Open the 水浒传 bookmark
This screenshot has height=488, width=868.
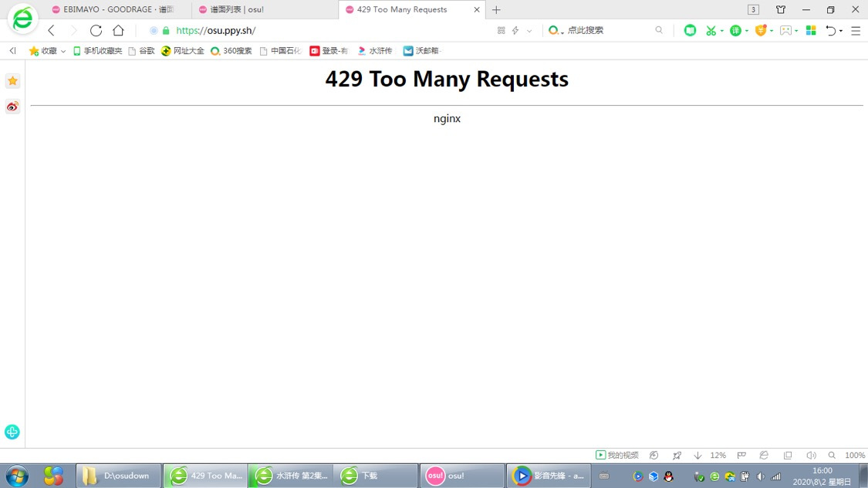pos(375,51)
